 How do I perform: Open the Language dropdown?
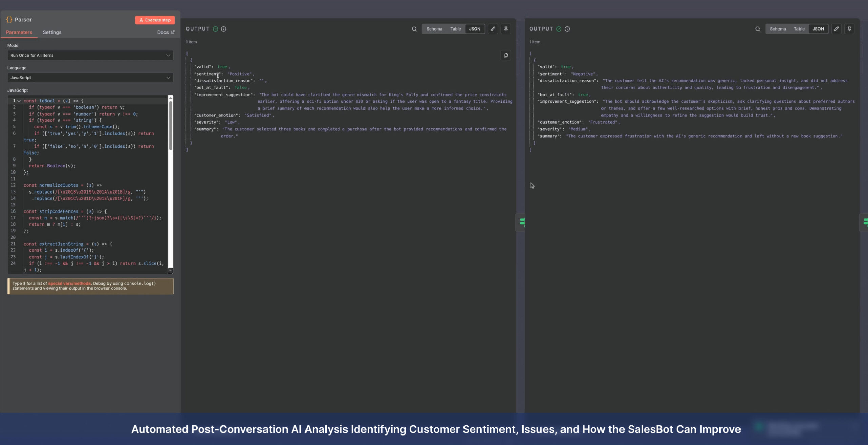point(90,78)
